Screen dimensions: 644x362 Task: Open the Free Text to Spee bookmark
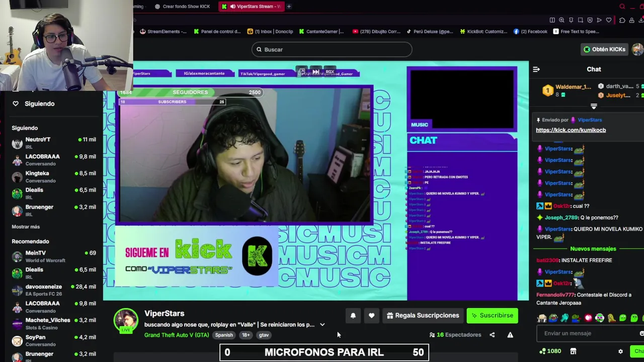576,31
